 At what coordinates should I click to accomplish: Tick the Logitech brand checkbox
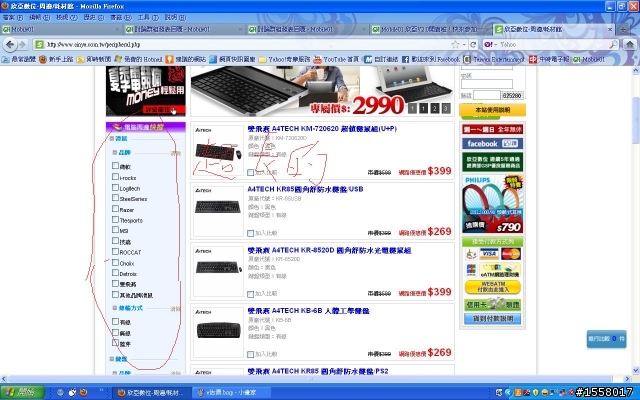click(116, 187)
